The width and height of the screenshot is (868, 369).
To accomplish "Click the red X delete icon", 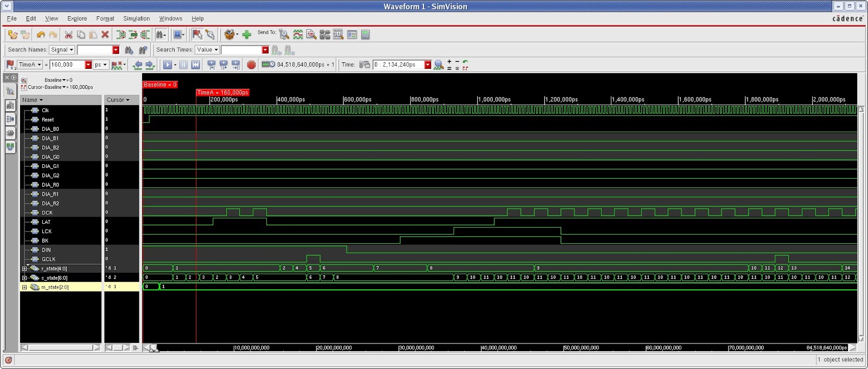I will click(105, 35).
